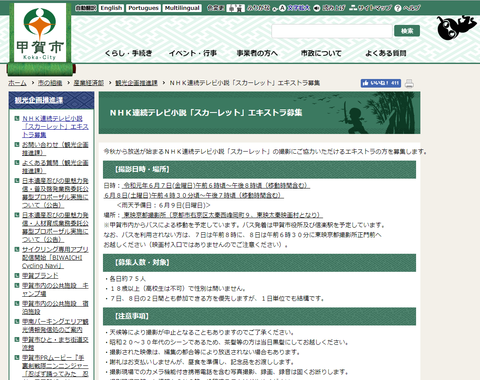The width and height of the screenshot is (480, 380).
Task: Open the よくある質問 menu
Action: click(386, 53)
